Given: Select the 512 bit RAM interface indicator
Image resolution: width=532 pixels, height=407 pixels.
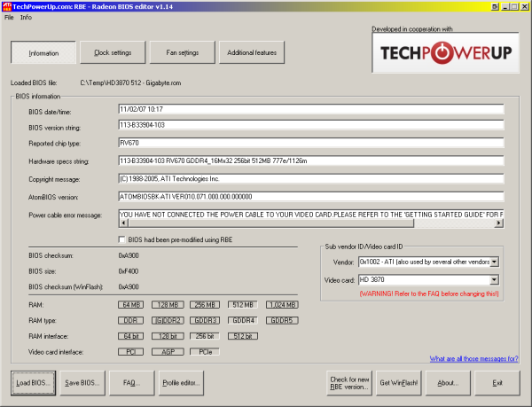Looking at the screenshot, I should coord(243,336).
